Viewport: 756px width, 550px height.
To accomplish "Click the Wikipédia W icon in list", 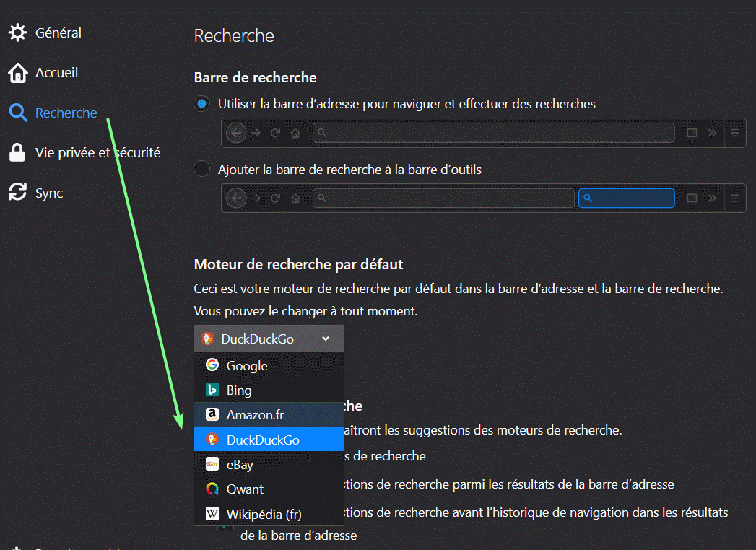I will click(212, 513).
